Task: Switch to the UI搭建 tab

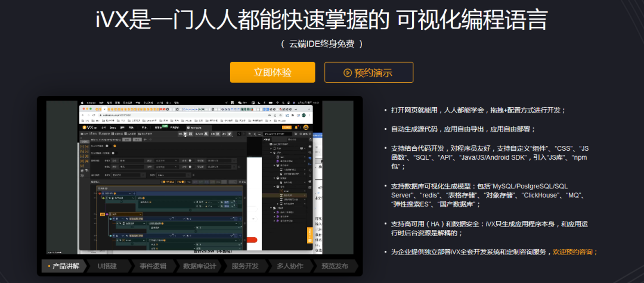Action: click(x=107, y=266)
